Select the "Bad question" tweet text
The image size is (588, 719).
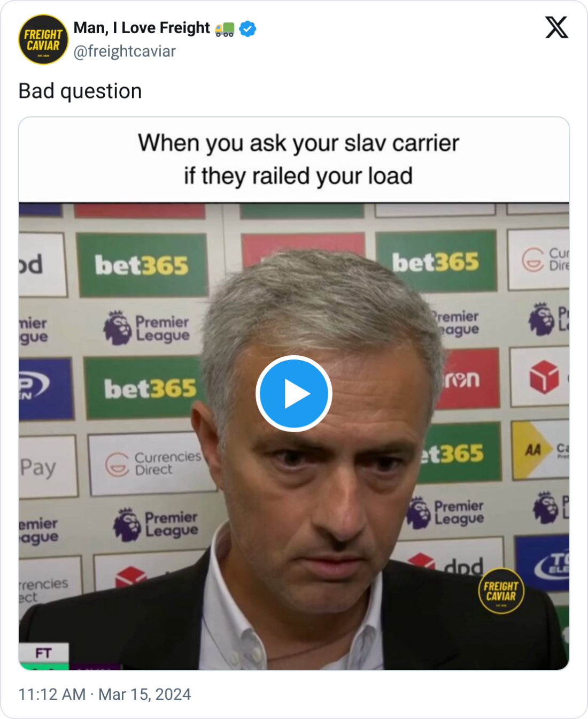80,91
